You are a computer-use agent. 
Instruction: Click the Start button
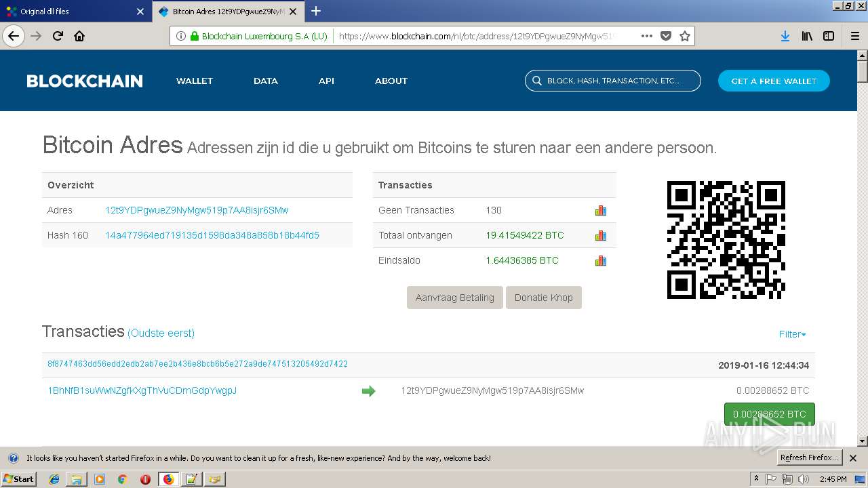19,479
